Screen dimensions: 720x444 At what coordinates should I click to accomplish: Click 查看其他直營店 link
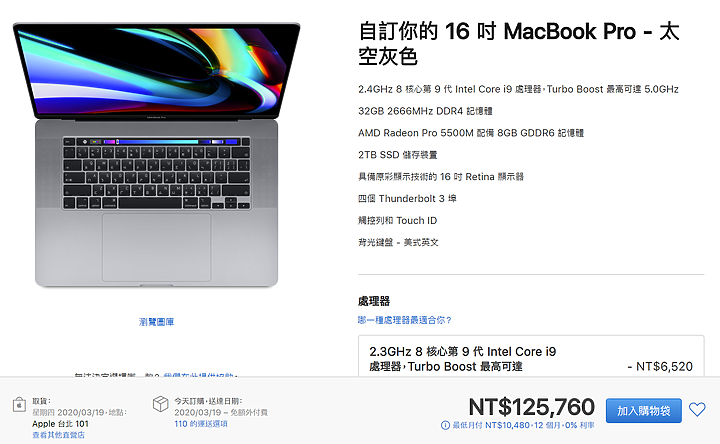click(x=58, y=435)
